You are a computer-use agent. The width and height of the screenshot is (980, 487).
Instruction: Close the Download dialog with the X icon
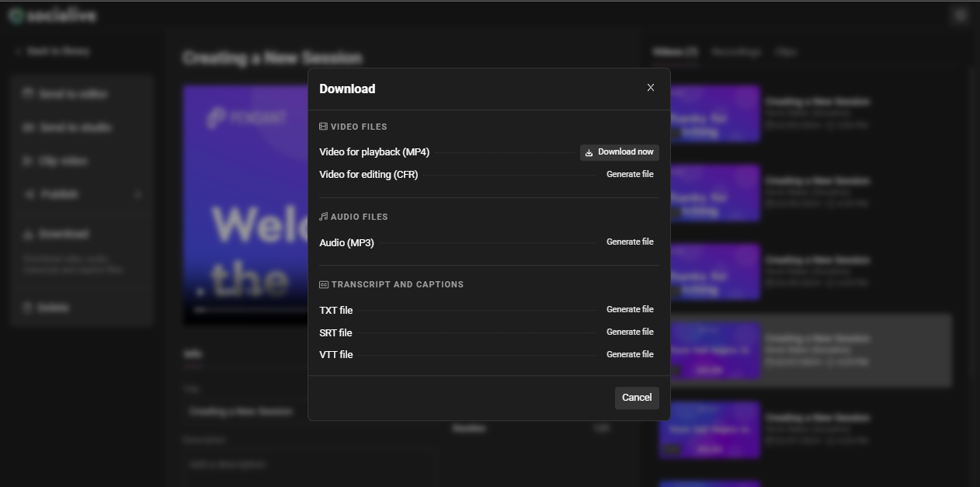pos(651,88)
